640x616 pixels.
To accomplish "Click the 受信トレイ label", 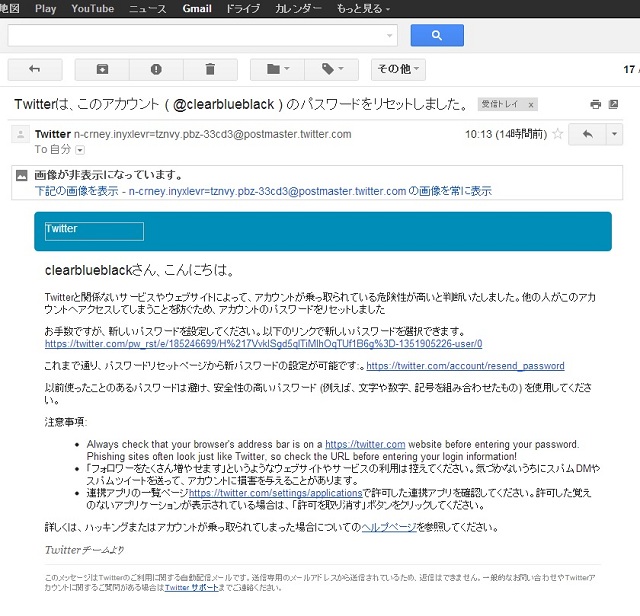I will coord(500,105).
